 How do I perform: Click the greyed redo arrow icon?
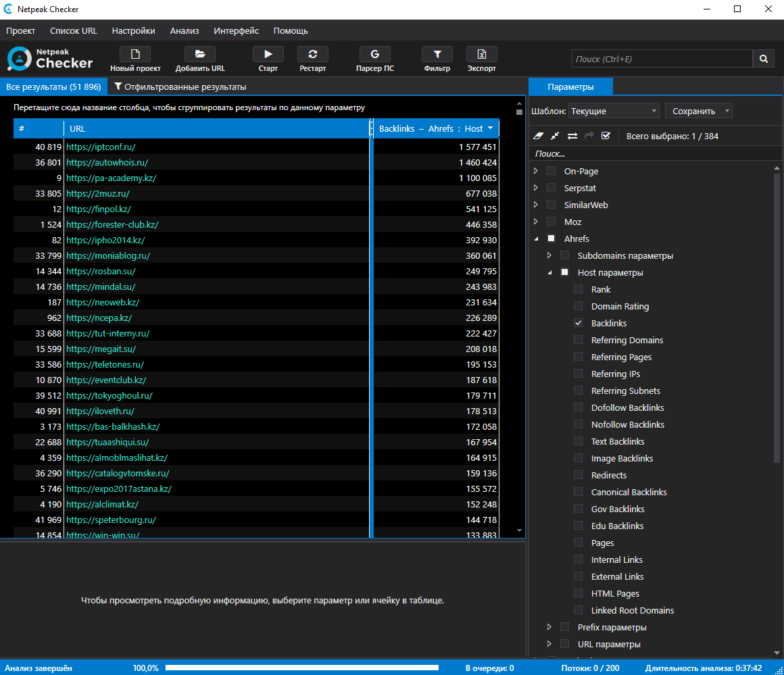pyautogui.click(x=589, y=136)
